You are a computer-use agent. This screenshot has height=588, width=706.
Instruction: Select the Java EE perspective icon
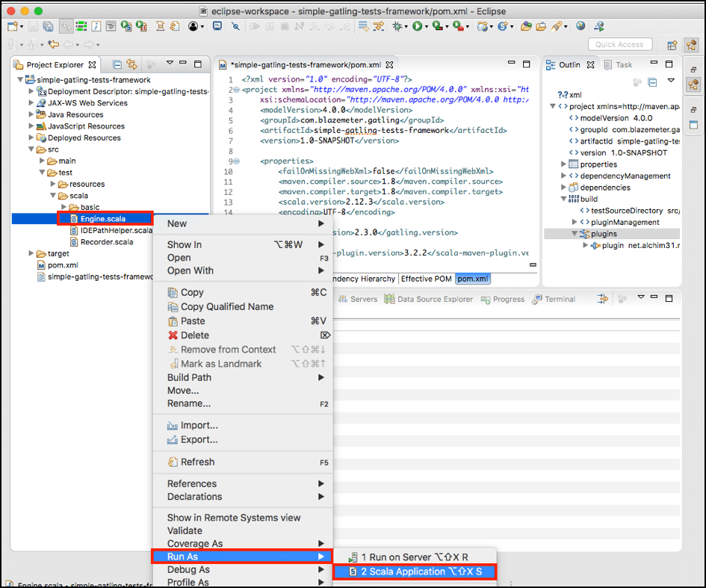(692, 45)
